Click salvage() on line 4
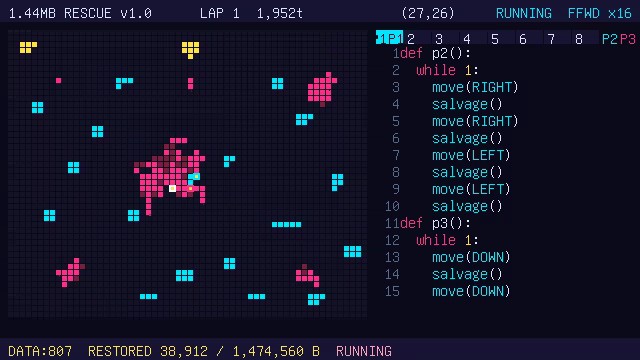Image resolution: width=640 pixels, height=360 pixels. (467, 104)
